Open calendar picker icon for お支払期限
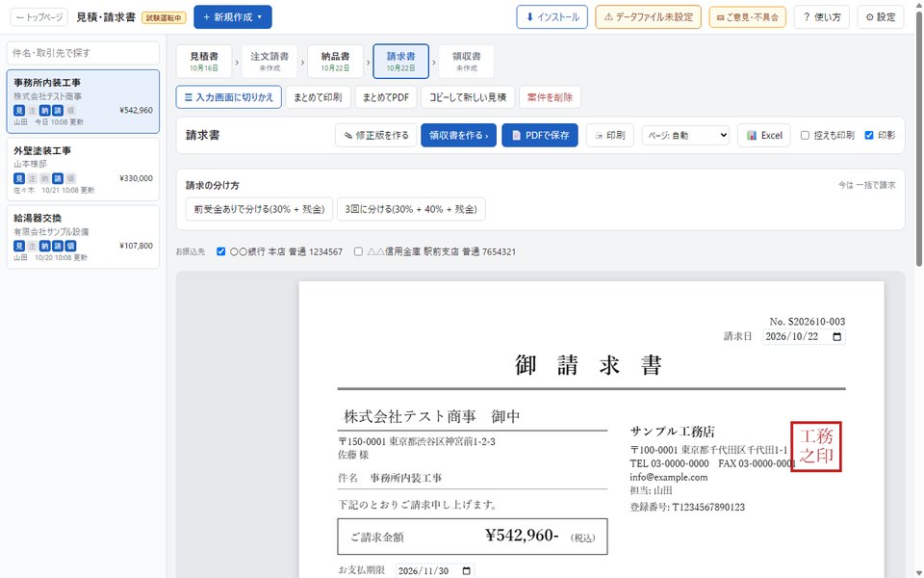The image size is (924, 578). pyautogui.click(x=466, y=571)
